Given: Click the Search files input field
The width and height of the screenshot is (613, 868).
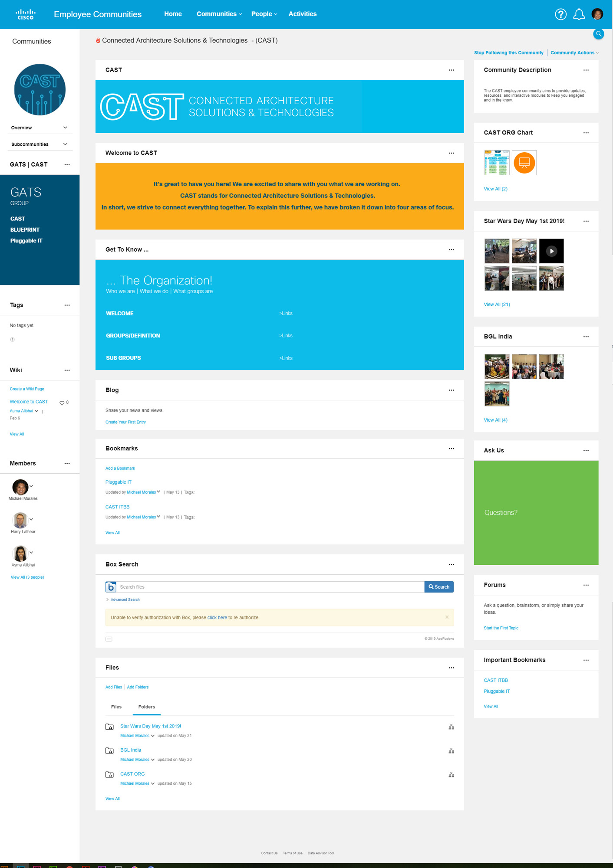Looking at the screenshot, I should 270,587.
